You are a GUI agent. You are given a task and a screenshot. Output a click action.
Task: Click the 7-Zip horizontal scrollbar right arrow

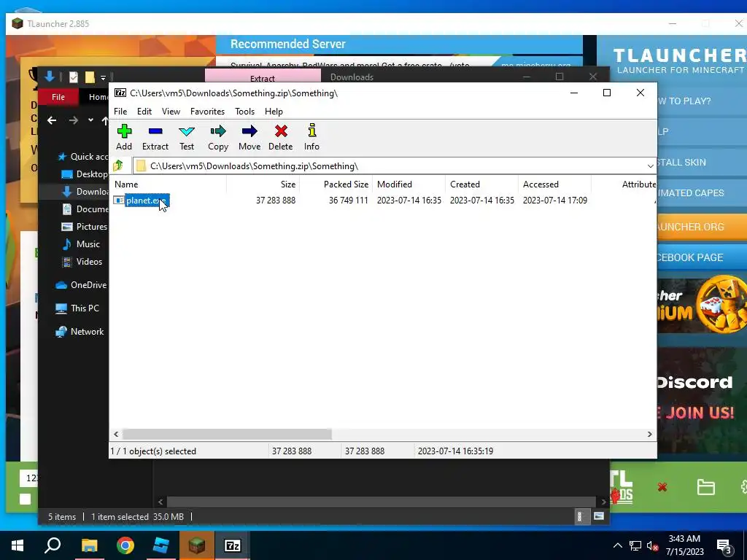click(x=650, y=435)
